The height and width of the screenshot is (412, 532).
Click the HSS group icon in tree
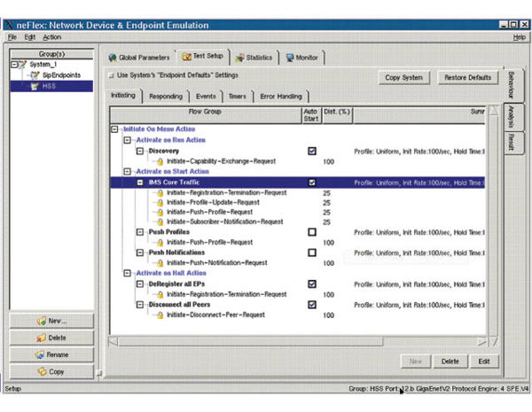coord(35,86)
